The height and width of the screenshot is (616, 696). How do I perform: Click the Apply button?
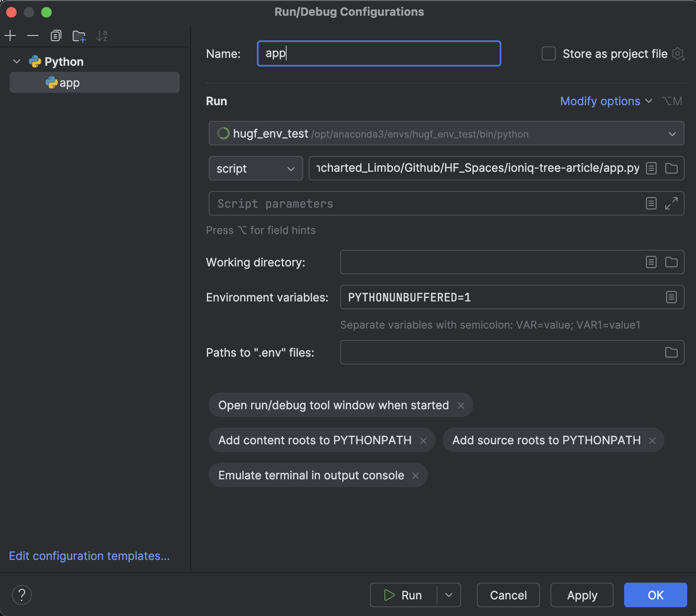coord(582,595)
